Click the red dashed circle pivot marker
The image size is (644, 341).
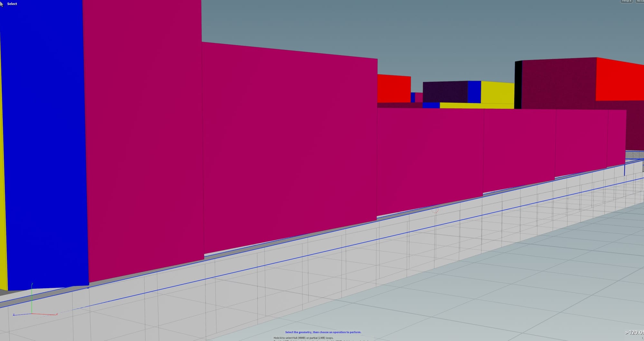(435, 210)
